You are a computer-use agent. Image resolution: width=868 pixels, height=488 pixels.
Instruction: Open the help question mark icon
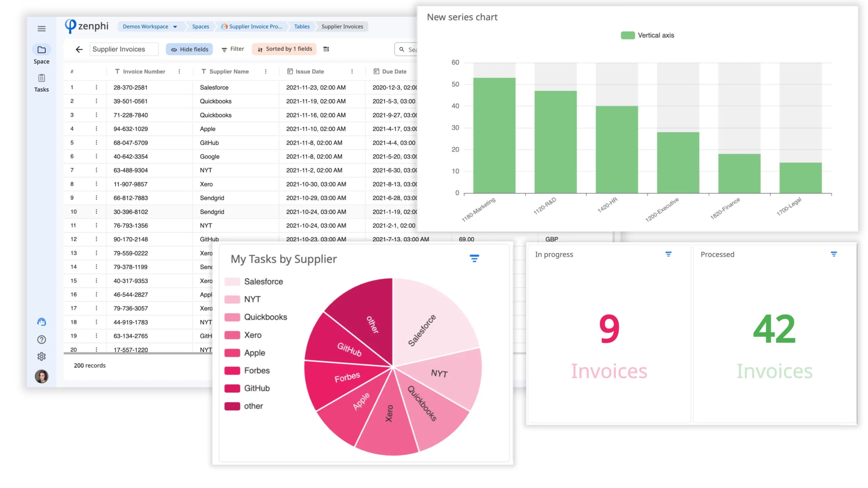pyautogui.click(x=41, y=339)
